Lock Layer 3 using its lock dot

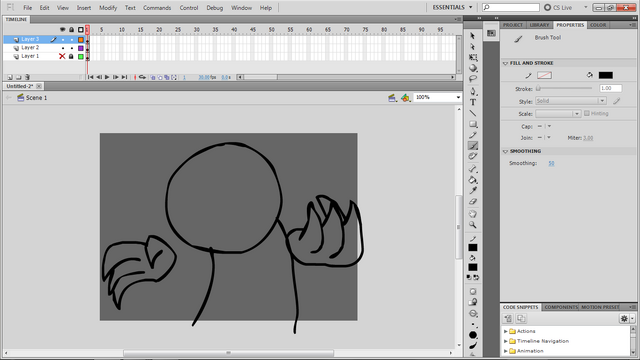pyautogui.click(x=71, y=40)
